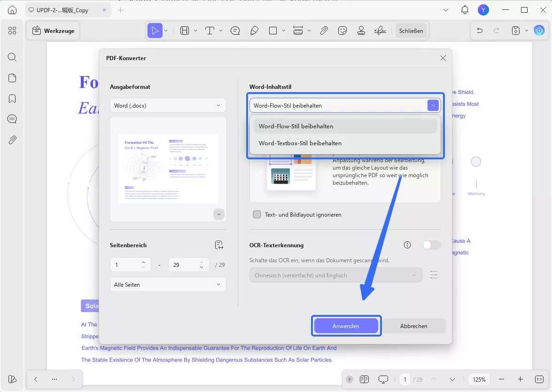Open page thumbnails panel in sidebar
Image resolution: width=552 pixels, height=392 pixels.
tap(12, 78)
